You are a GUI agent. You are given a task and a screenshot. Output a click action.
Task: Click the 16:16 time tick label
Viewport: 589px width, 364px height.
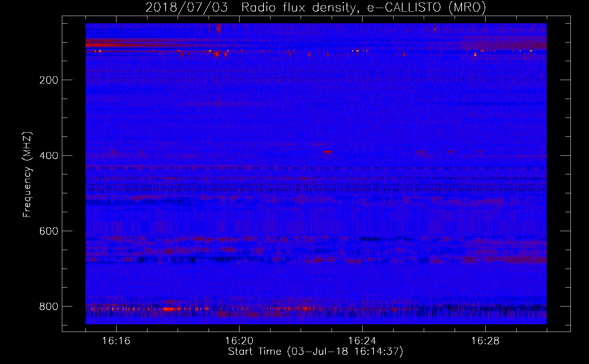[x=116, y=341]
